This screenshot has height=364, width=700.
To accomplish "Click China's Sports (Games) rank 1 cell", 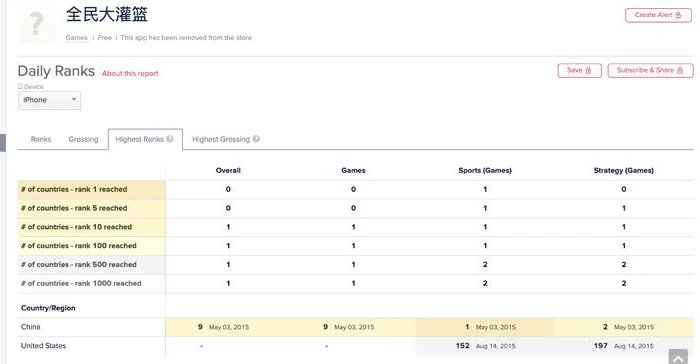I will coord(485,327).
